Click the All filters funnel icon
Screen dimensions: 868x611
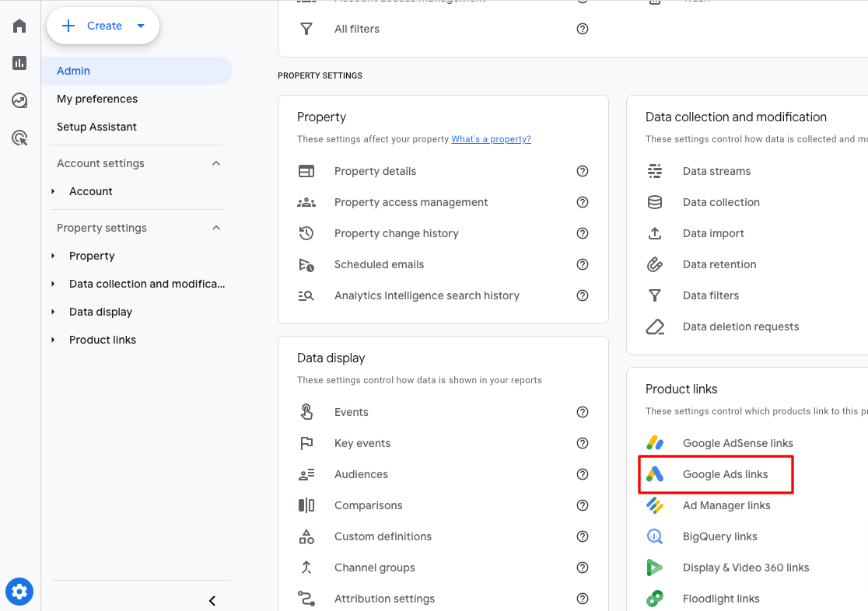pos(306,29)
